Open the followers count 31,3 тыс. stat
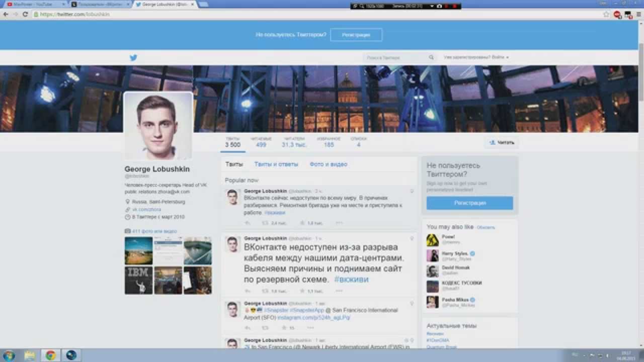 coord(295,142)
